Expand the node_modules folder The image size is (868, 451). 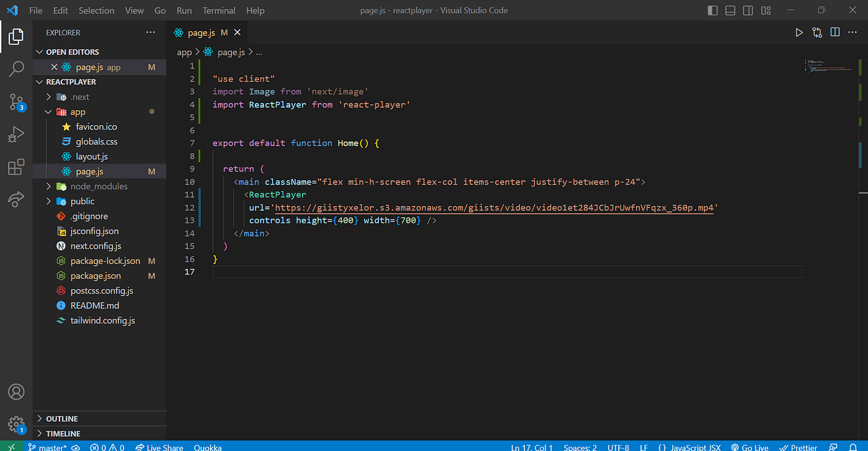tap(99, 186)
